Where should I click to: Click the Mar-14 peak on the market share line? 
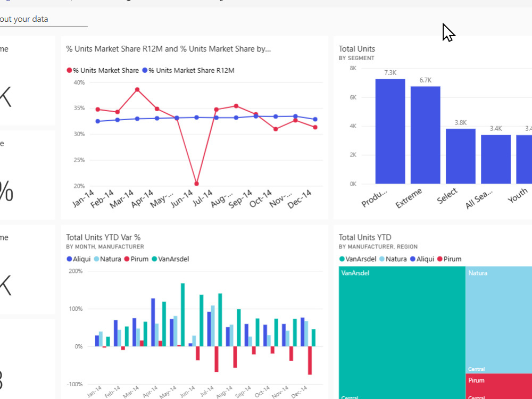pos(136,89)
